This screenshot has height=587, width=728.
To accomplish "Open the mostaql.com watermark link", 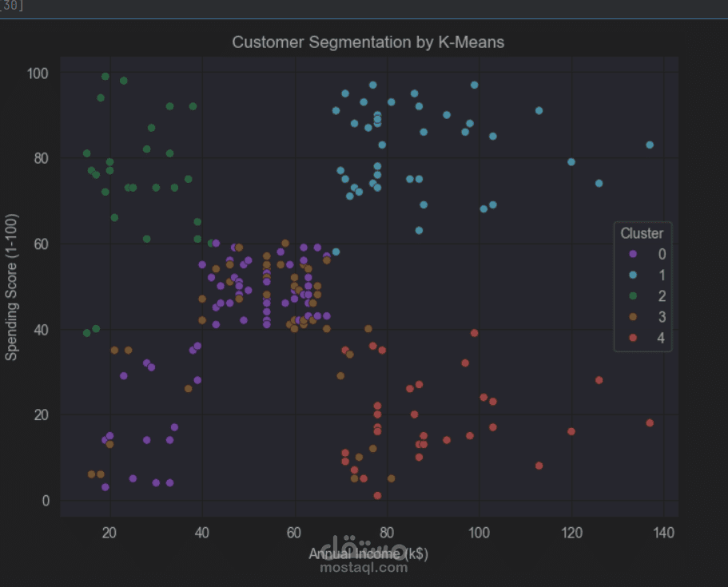I will tap(364, 568).
